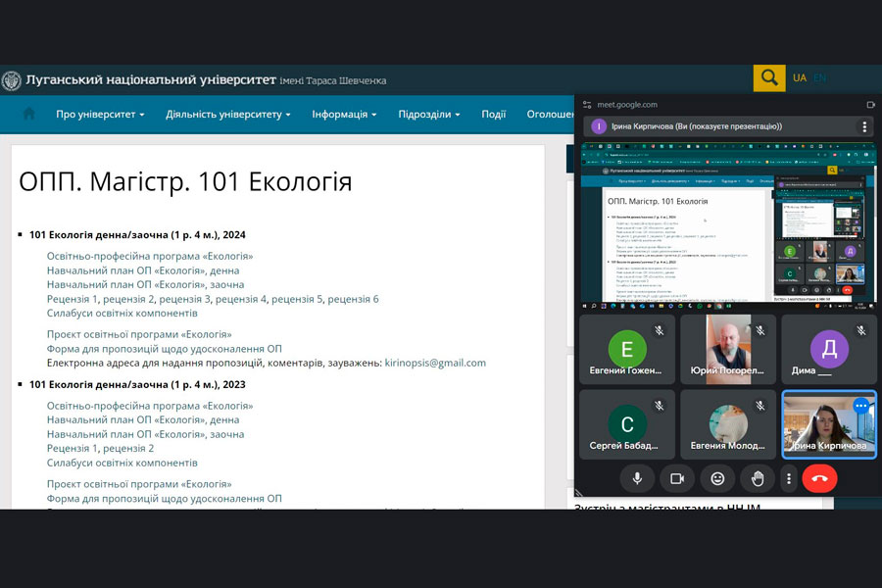882x588 pixels.
Task: Click the university emblem logo in header
Action: pos(11,80)
